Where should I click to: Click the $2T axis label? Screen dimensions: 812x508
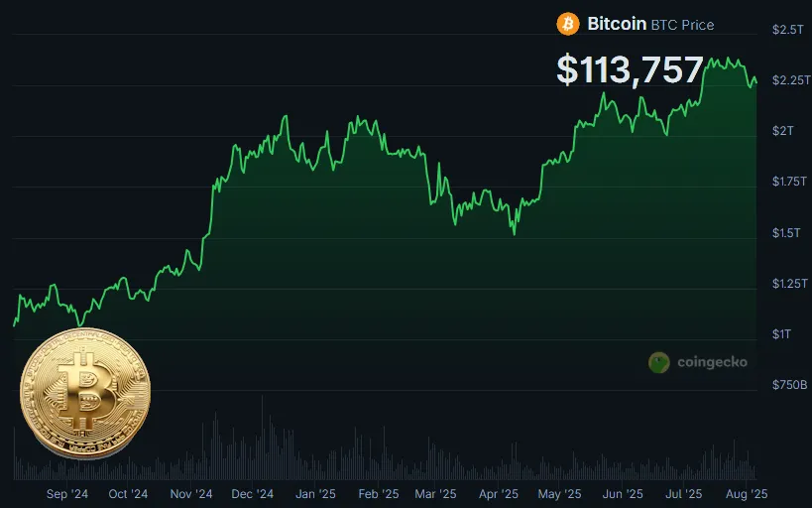tap(782, 131)
